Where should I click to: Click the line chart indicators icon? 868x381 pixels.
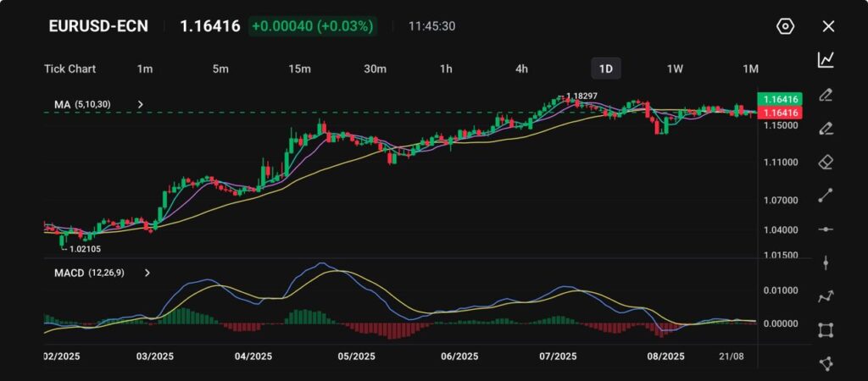[826, 59]
